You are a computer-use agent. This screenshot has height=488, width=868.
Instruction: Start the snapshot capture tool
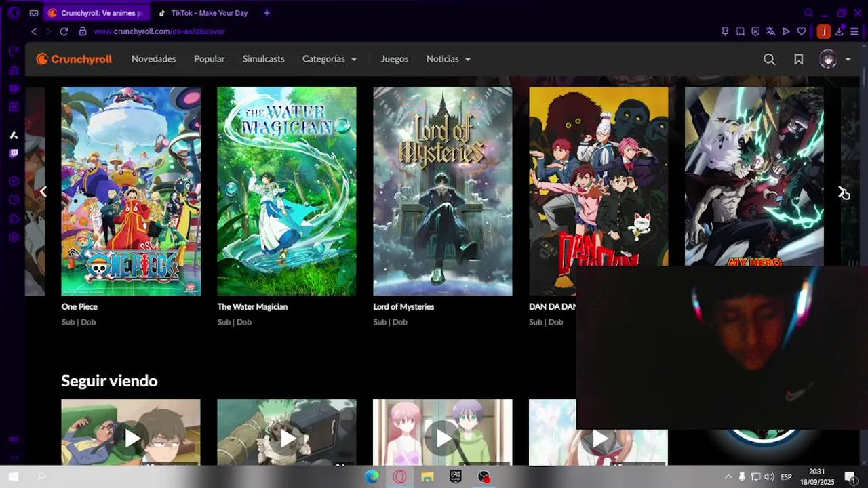click(740, 31)
